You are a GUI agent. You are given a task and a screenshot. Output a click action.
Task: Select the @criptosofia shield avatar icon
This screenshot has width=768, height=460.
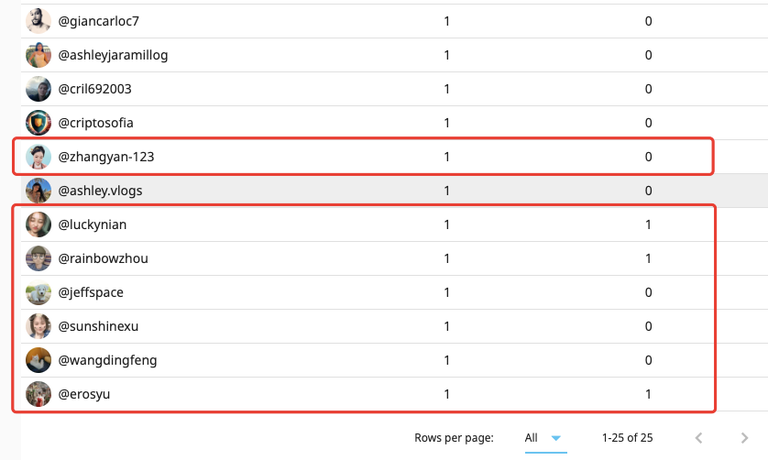pos(38,122)
